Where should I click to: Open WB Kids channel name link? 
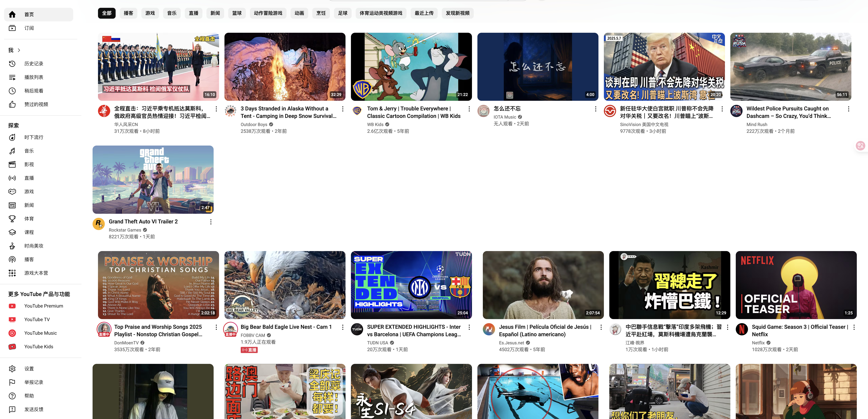pos(375,124)
